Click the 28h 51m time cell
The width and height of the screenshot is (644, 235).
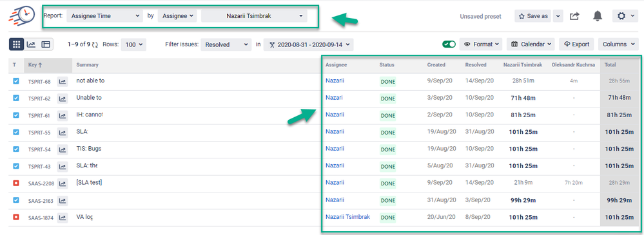pos(523,80)
